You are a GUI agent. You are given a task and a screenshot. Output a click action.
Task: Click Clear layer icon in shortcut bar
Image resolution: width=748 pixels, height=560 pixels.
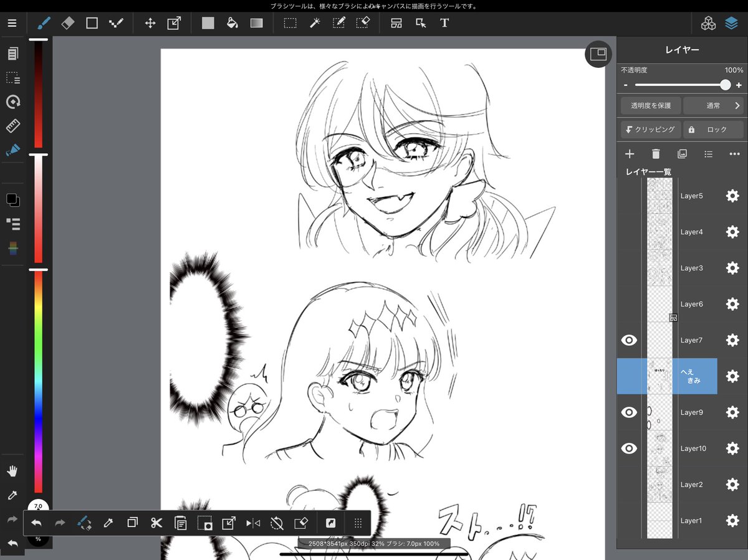tap(301, 523)
